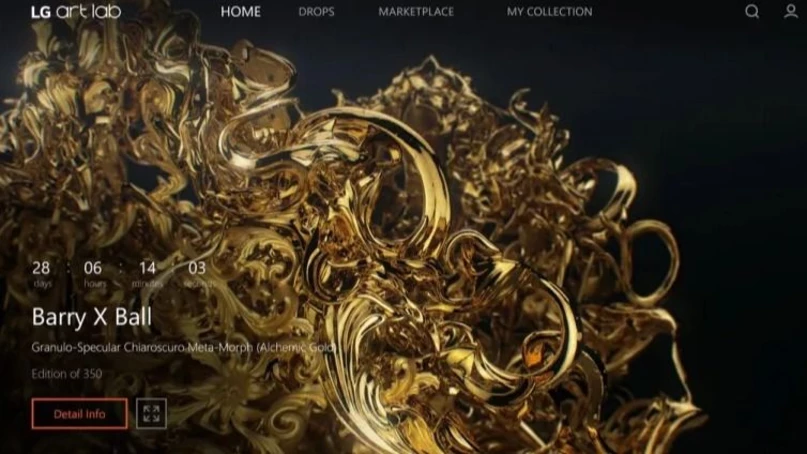The image size is (807, 454).
Task: Click the LG art lab logo
Action: [76, 11]
